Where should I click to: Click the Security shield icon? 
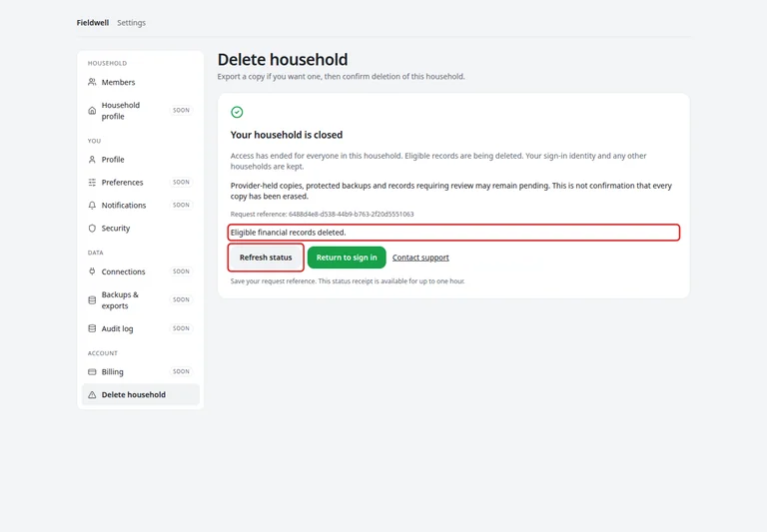click(x=92, y=229)
